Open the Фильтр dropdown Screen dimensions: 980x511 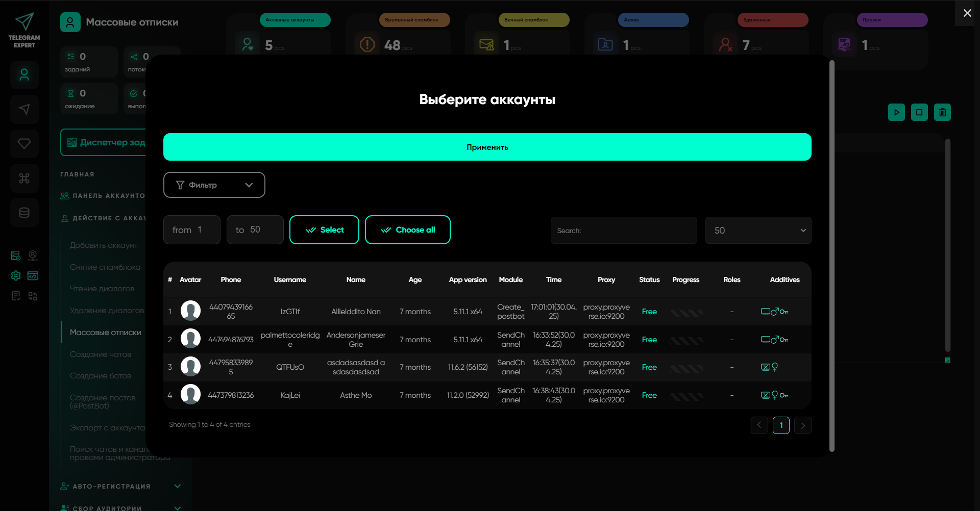214,185
